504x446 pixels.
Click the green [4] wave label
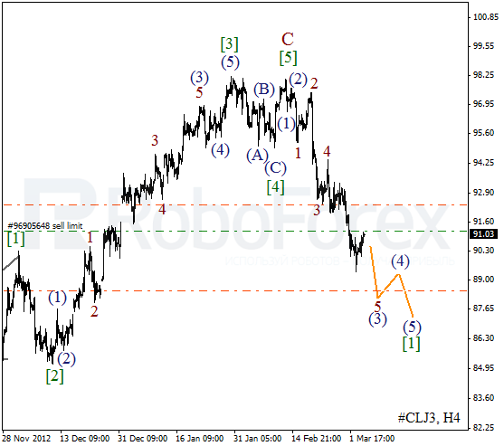[x=275, y=187]
